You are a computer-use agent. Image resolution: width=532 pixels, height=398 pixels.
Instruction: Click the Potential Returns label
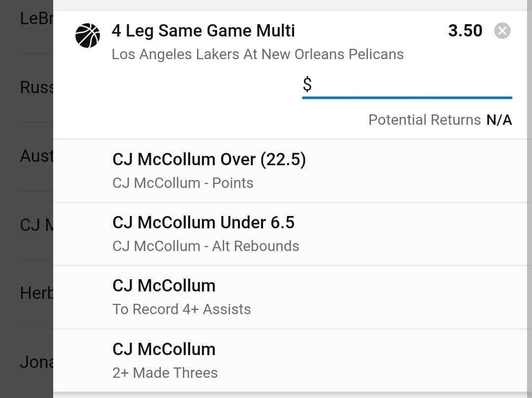[x=424, y=120]
